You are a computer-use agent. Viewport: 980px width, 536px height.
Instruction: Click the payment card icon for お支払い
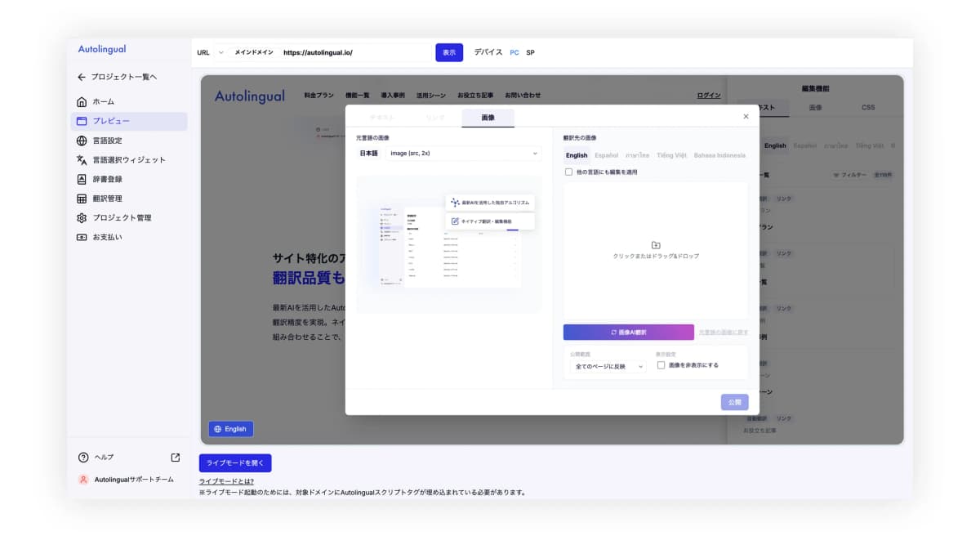tap(82, 237)
